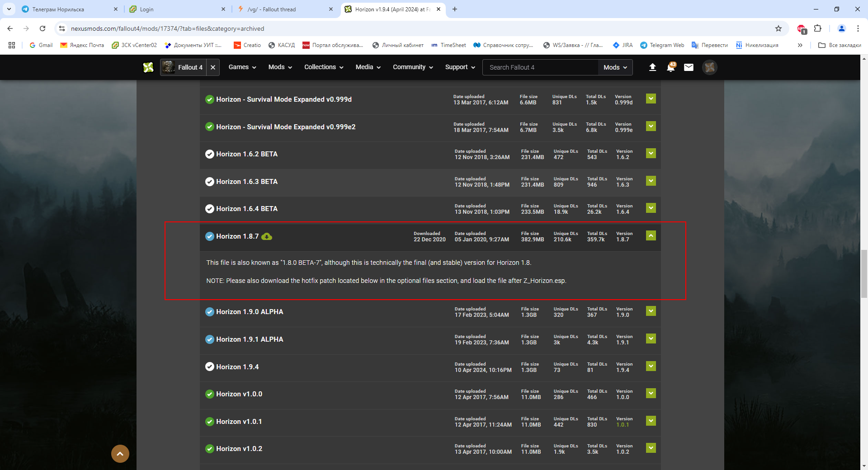Open the Chrome three-dot menu
This screenshot has width=868, height=470.
click(x=858, y=28)
